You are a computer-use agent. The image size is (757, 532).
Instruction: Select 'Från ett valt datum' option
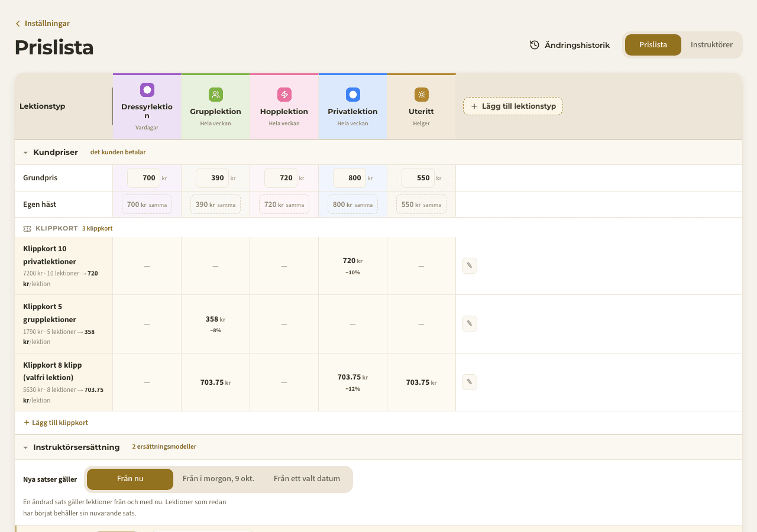[x=307, y=479]
